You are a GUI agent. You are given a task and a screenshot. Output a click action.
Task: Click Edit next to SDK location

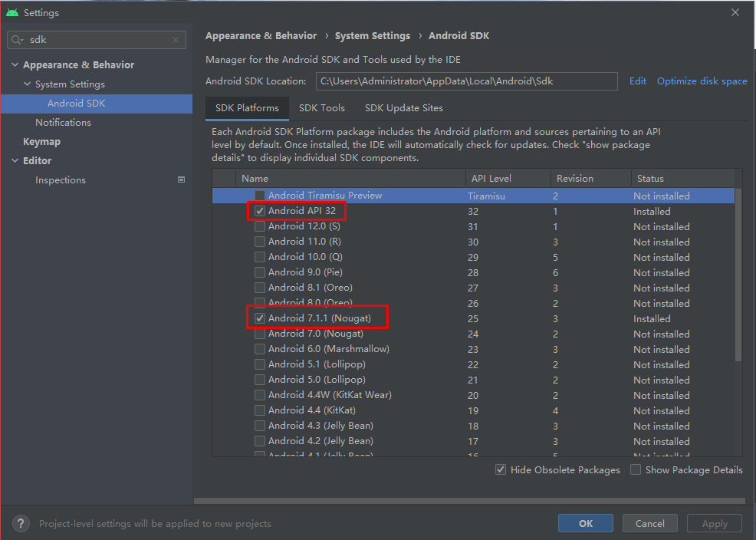(x=637, y=81)
